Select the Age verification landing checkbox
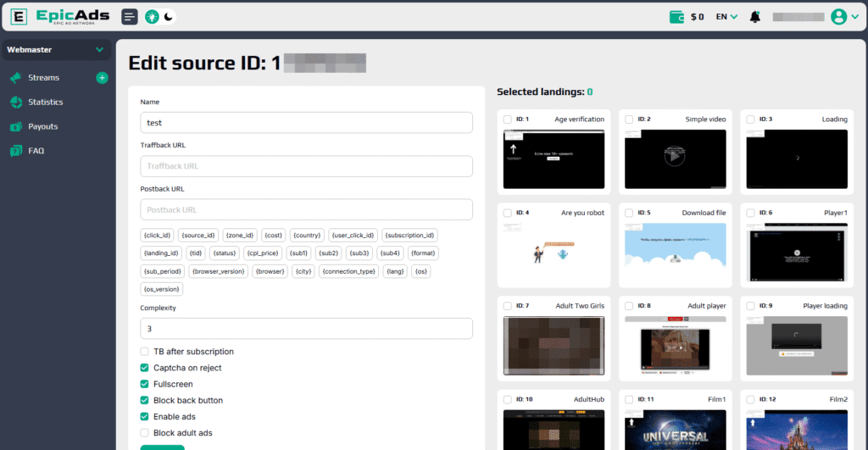Image resolution: width=868 pixels, height=450 pixels. (508, 119)
